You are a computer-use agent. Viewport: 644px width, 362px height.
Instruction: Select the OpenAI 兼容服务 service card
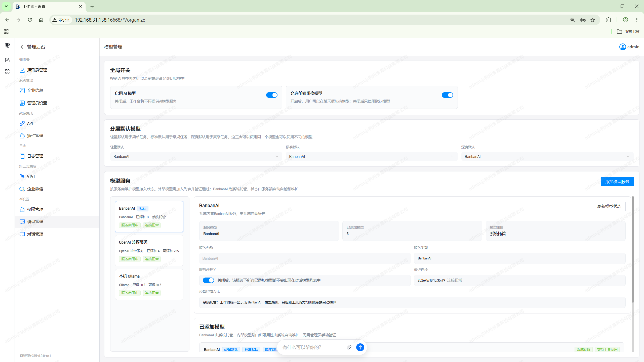pyautogui.click(x=149, y=251)
